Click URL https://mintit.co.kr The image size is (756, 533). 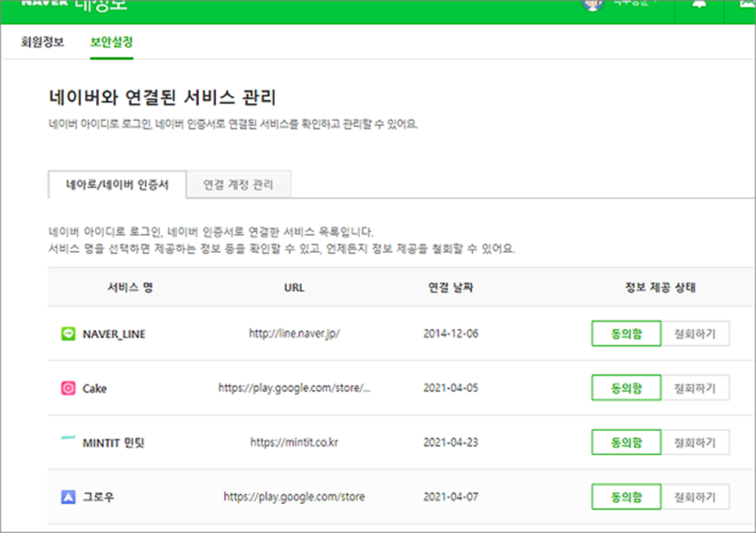[x=294, y=442]
